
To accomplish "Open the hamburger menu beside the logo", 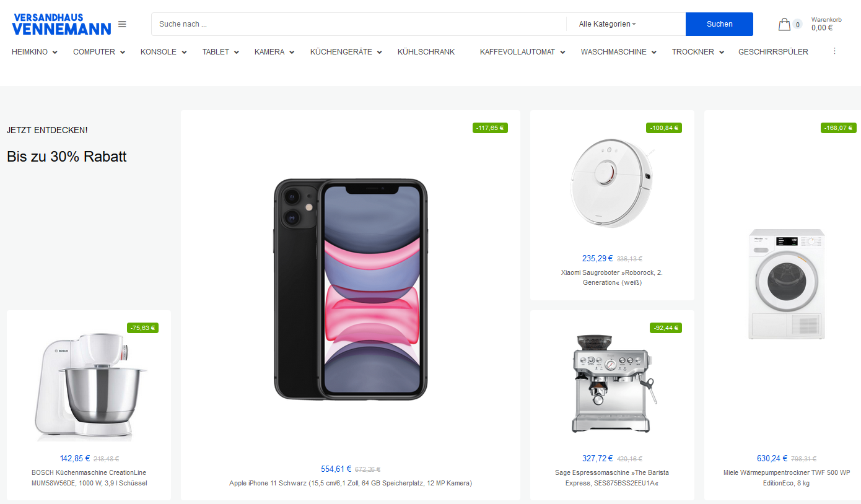I will tap(122, 24).
